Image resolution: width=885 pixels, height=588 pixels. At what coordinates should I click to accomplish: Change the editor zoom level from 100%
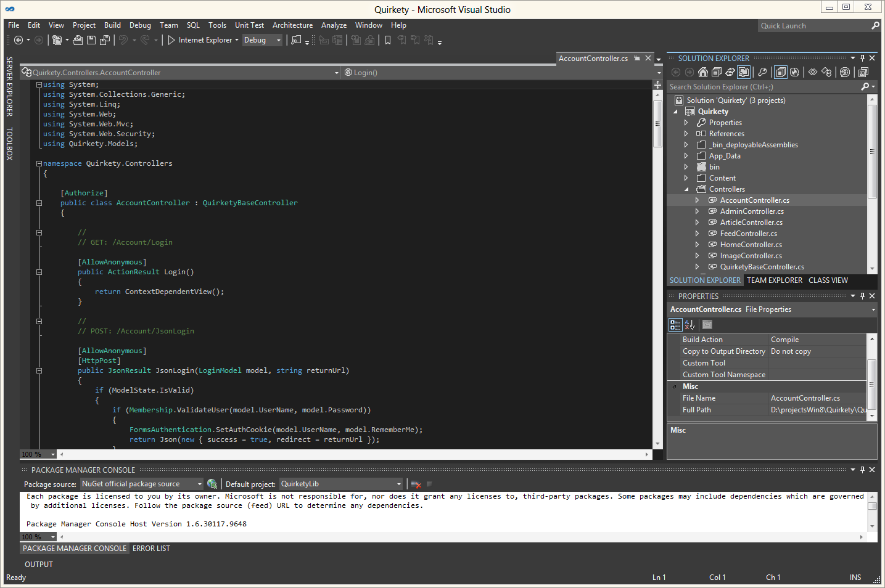(36, 454)
